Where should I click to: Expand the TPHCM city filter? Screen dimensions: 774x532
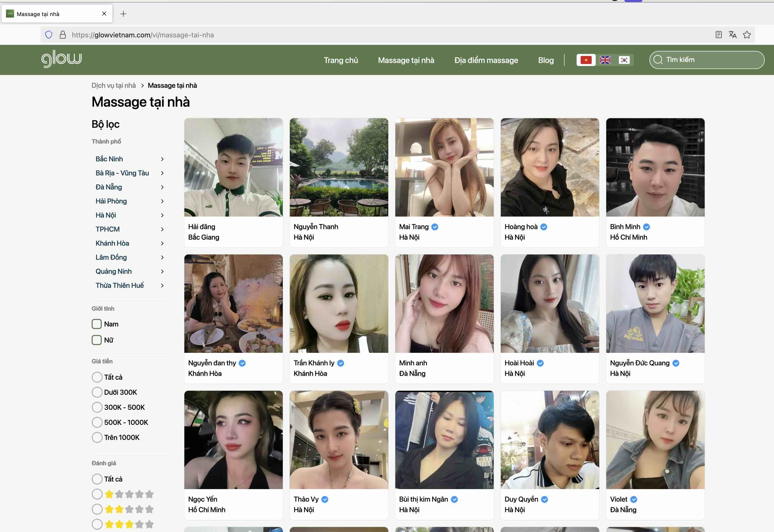(x=162, y=229)
